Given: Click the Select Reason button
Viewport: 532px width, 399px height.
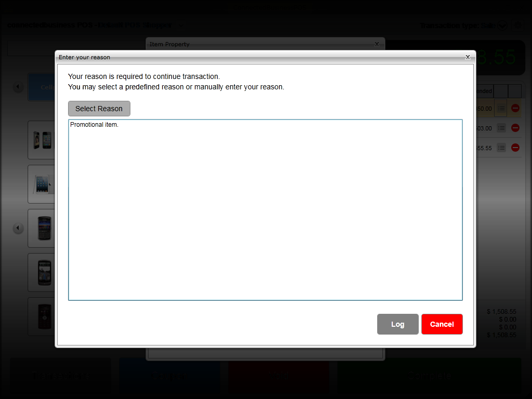Looking at the screenshot, I should click(x=99, y=109).
